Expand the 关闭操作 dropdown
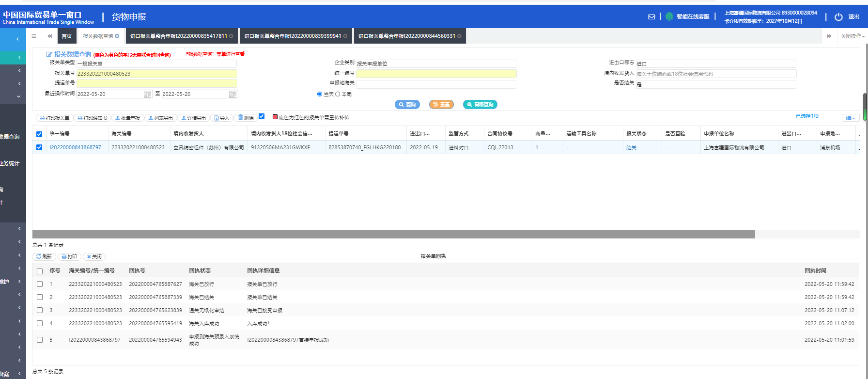868x379 pixels. pos(852,36)
